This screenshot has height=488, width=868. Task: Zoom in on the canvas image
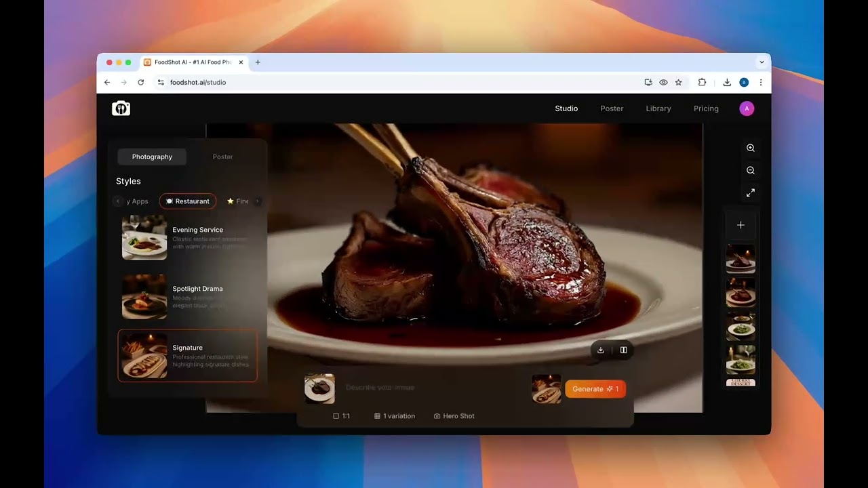coord(751,148)
